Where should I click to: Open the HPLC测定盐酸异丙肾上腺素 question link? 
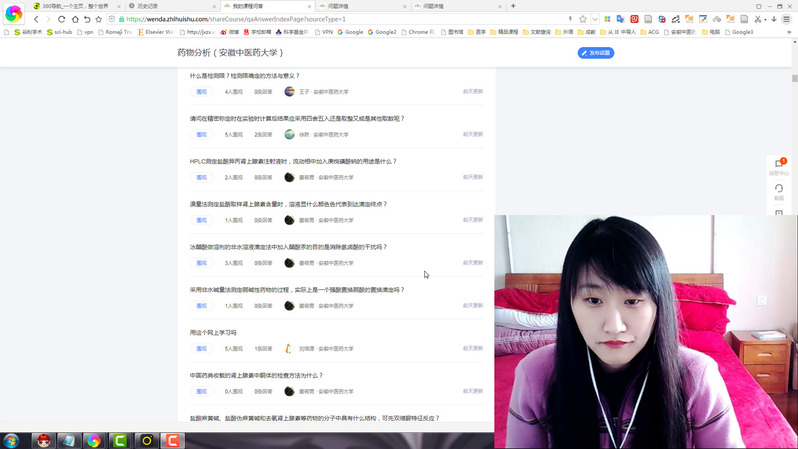293,161
